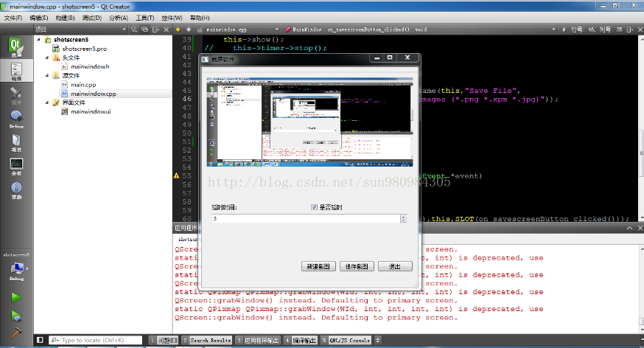
Task: Open the 分析(A) menu
Action: [x=119, y=18]
